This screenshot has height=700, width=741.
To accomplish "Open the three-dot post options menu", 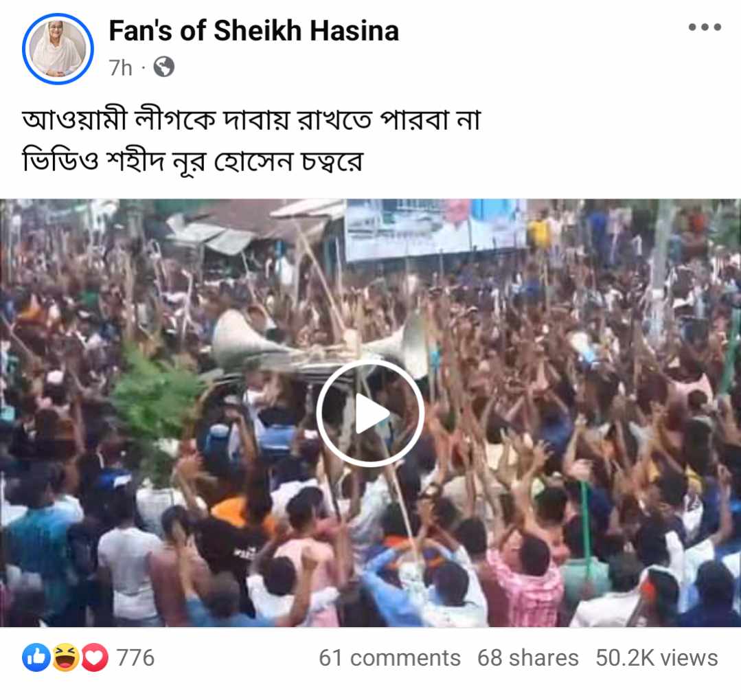I will tap(705, 27).
